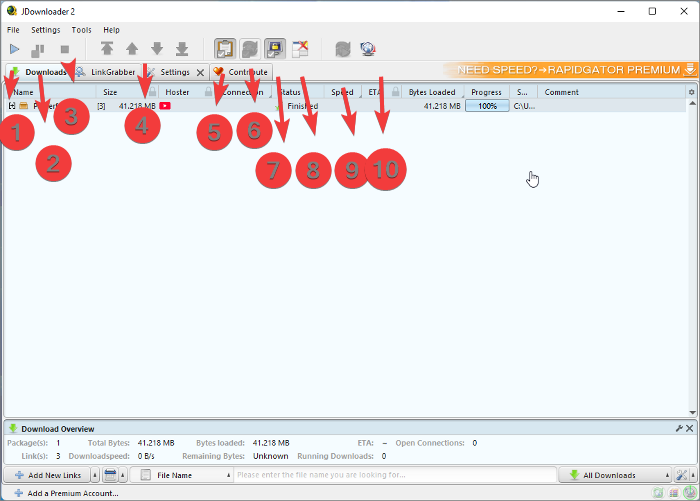The image size is (700, 501).
Task: Toggle the lock icon on the Size column
Action: [152, 92]
